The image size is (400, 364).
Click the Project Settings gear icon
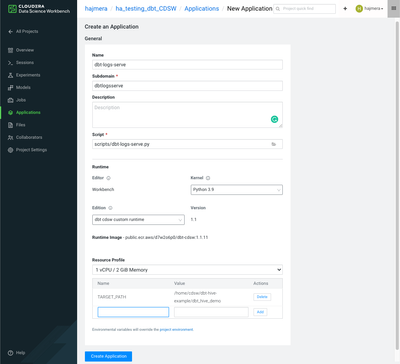pos(10,150)
